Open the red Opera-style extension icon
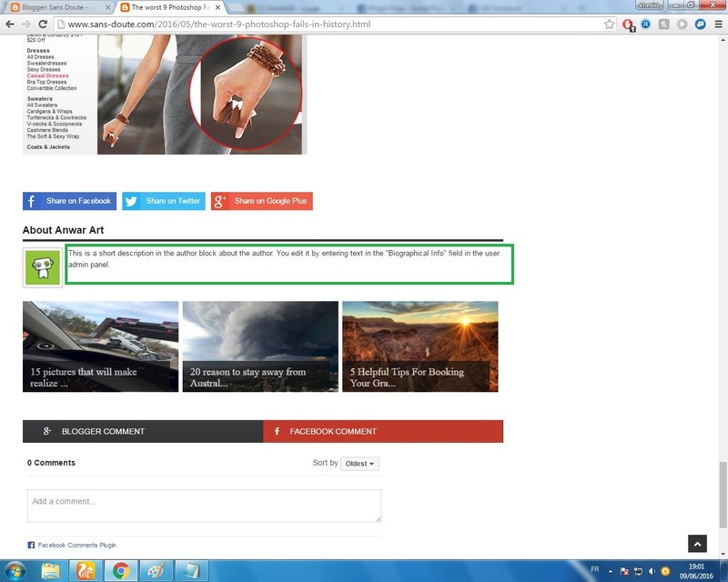The image size is (728, 582). coord(628,25)
